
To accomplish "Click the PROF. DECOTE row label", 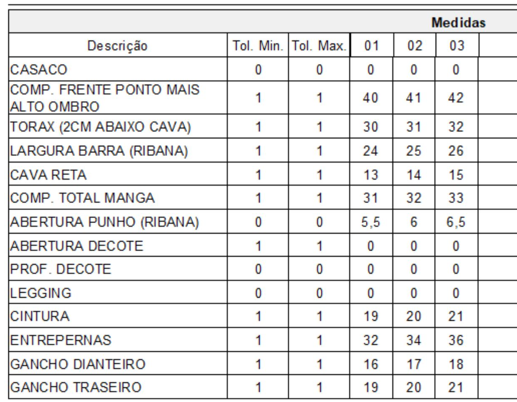I will [x=60, y=269].
